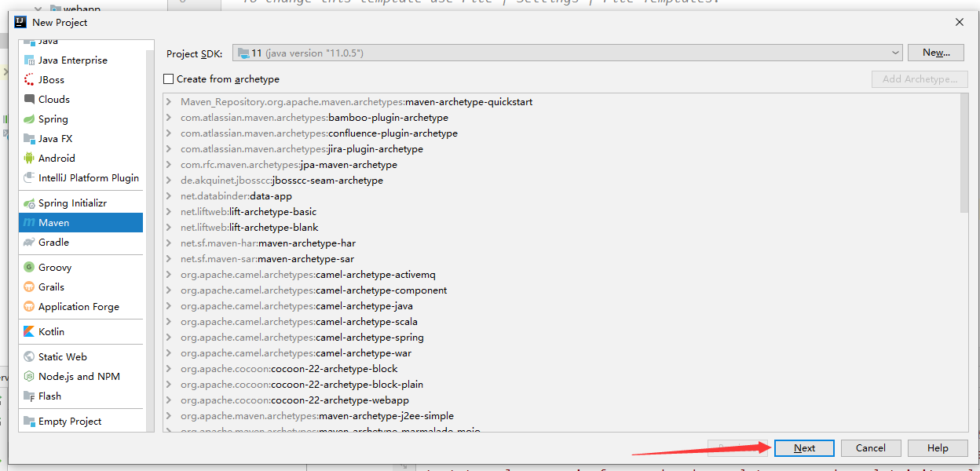Expand confluence-plugin-archetype node

point(169,133)
